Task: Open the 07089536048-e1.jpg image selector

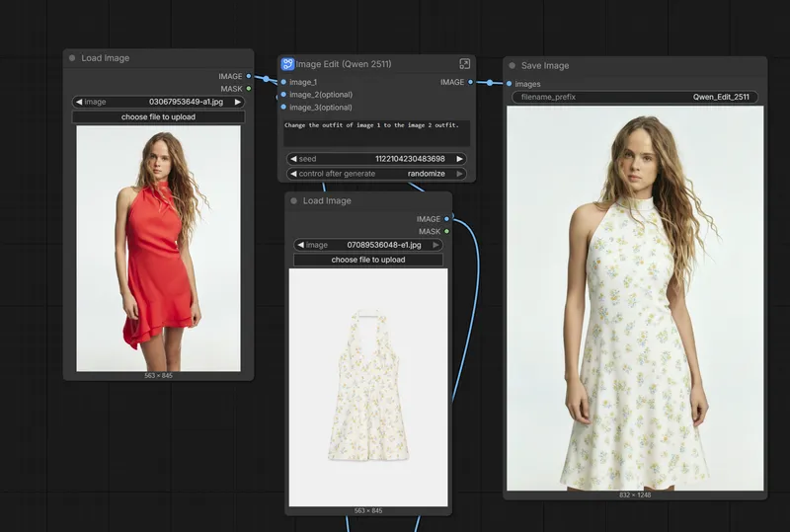Action: 368,245
